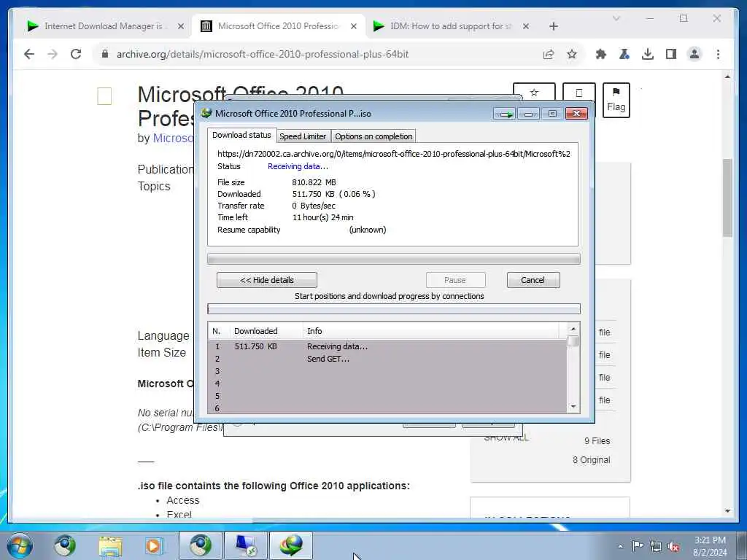Screen dimensions: 747x560
Task: Click the volume muted tray icon
Action: [x=673, y=546]
